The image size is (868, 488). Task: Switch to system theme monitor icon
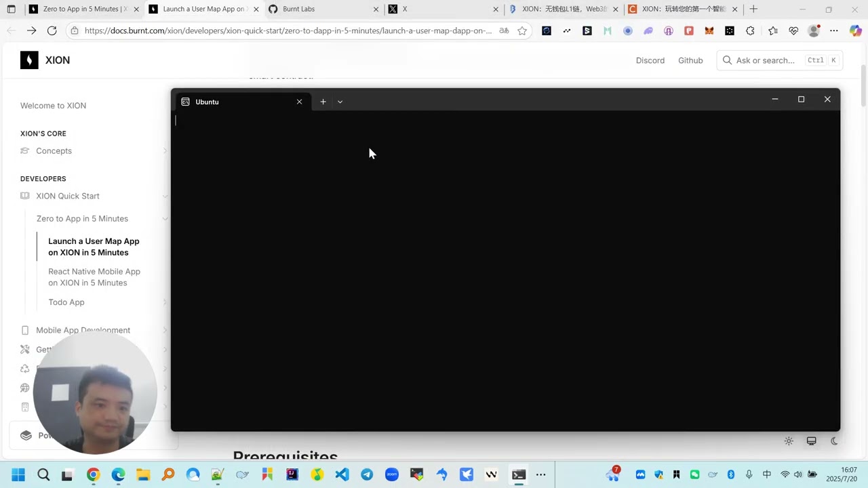click(x=811, y=441)
